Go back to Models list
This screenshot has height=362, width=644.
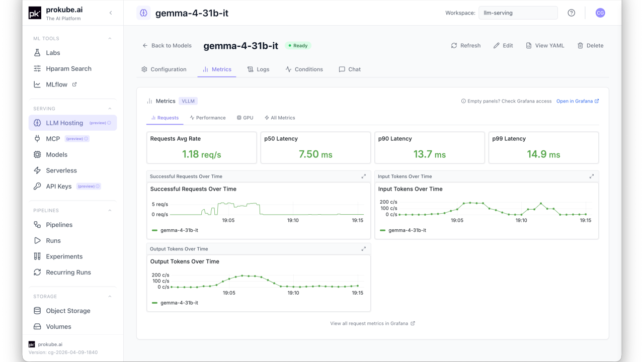(167, 45)
